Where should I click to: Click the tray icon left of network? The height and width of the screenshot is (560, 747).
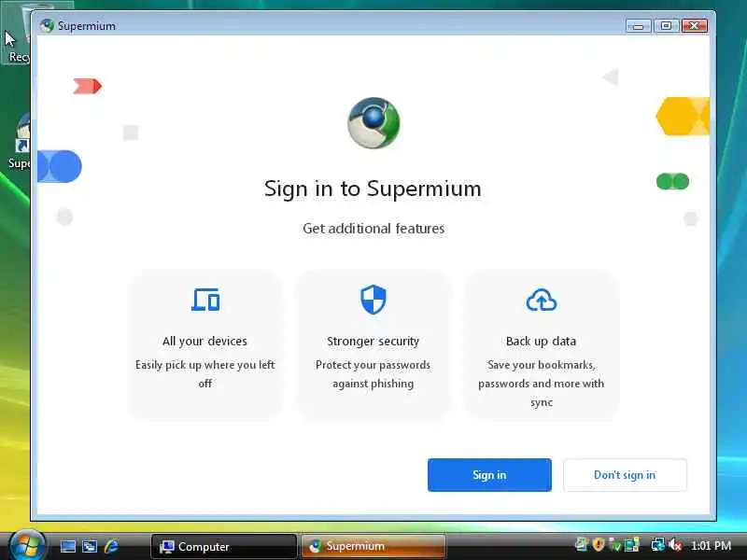632,545
